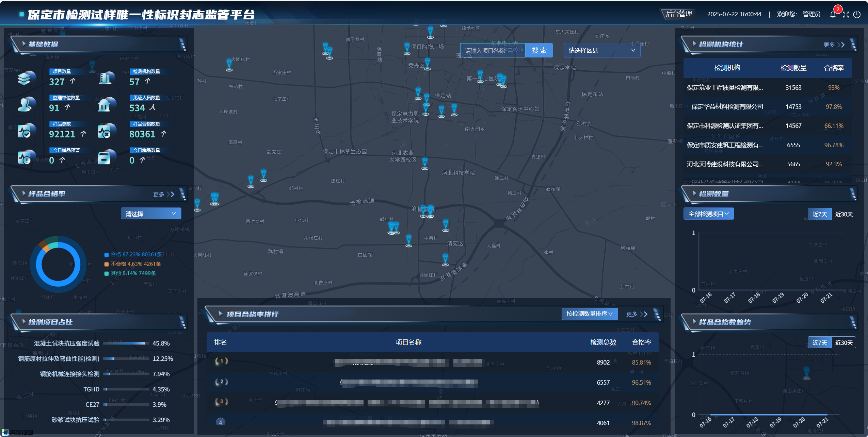Image resolution: width=868 pixels, height=437 pixels.
Task: Select 近7天 in the 样品合格数趋势 panel
Action: pyautogui.click(x=819, y=342)
